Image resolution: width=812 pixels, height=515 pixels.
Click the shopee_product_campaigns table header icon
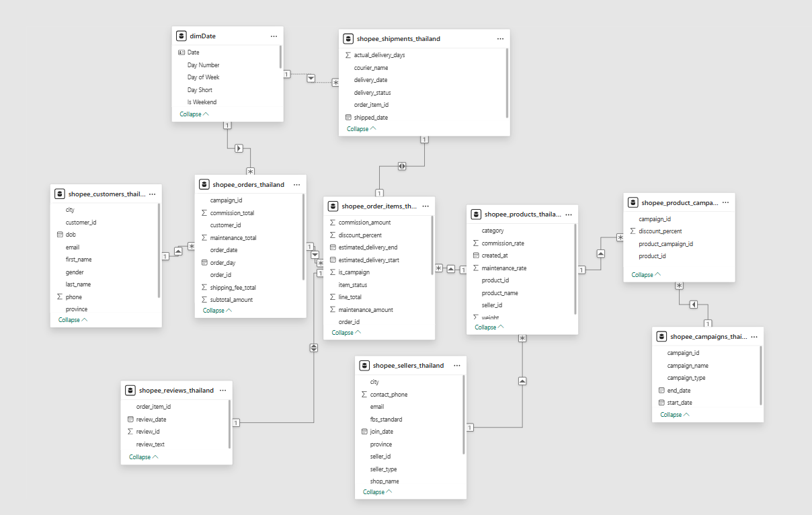(x=633, y=202)
